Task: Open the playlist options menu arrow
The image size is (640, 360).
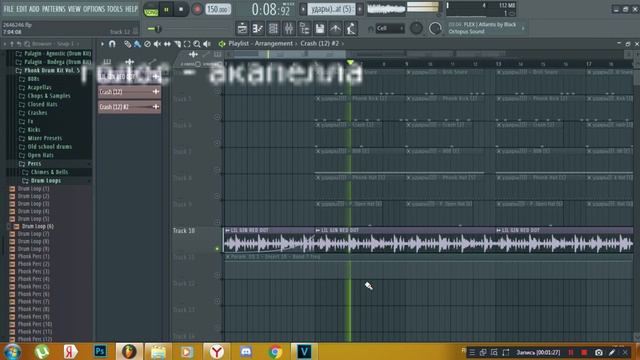Action: click(x=102, y=44)
